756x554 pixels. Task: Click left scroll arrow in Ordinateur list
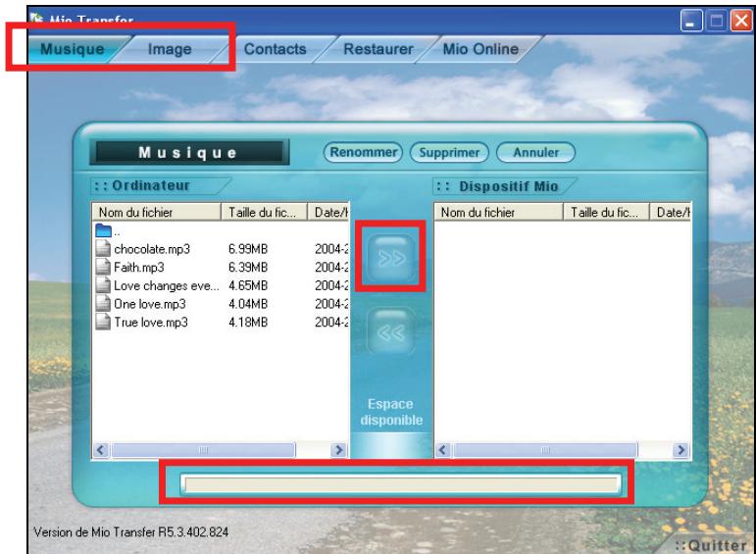click(x=100, y=450)
